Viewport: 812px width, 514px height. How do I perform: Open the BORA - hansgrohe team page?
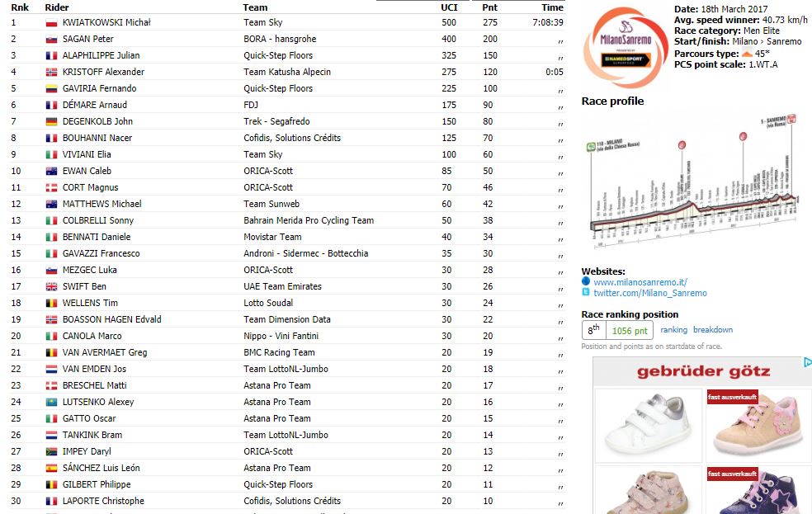click(x=280, y=39)
